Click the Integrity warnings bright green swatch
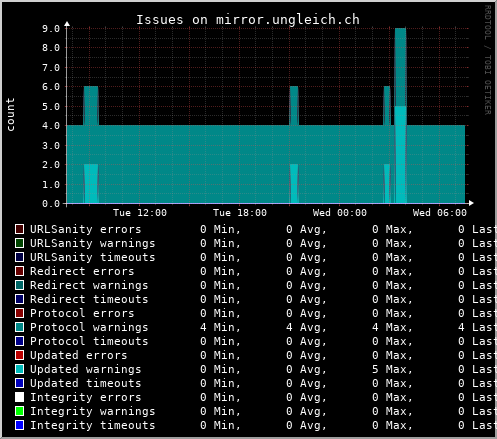This screenshot has height=439, width=497. click(x=19, y=411)
